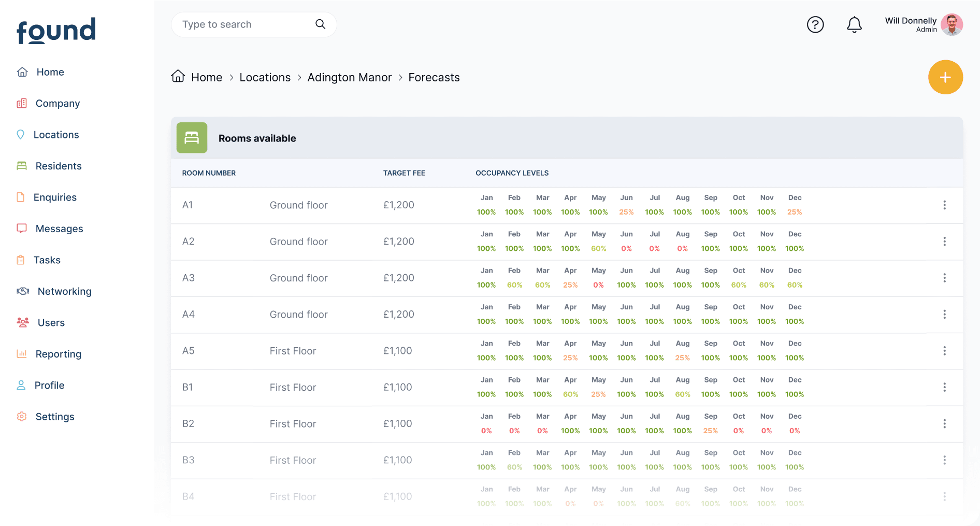980x526 pixels.
Task: Select the Users icon in the sidebar
Action: point(22,322)
